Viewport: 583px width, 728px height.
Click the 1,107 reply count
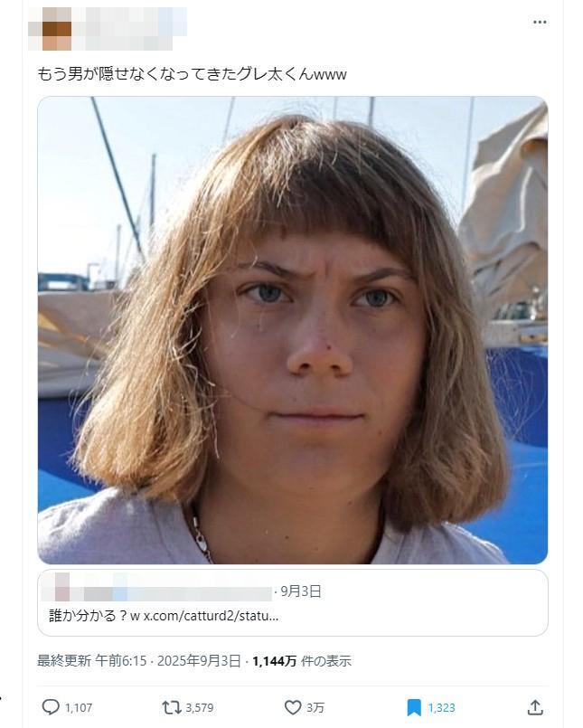(x=79, y=708)
